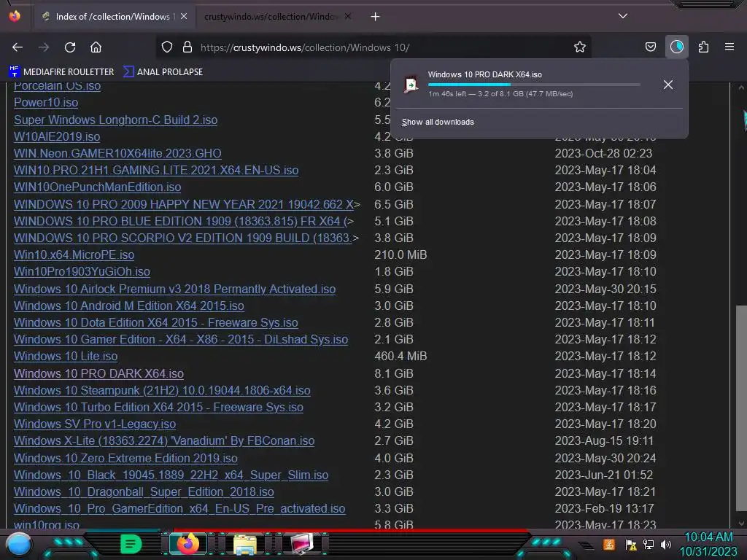Select the 210.0 MiB size text
The height and width of the screenshot is (560, 747).
coord(400,254)
